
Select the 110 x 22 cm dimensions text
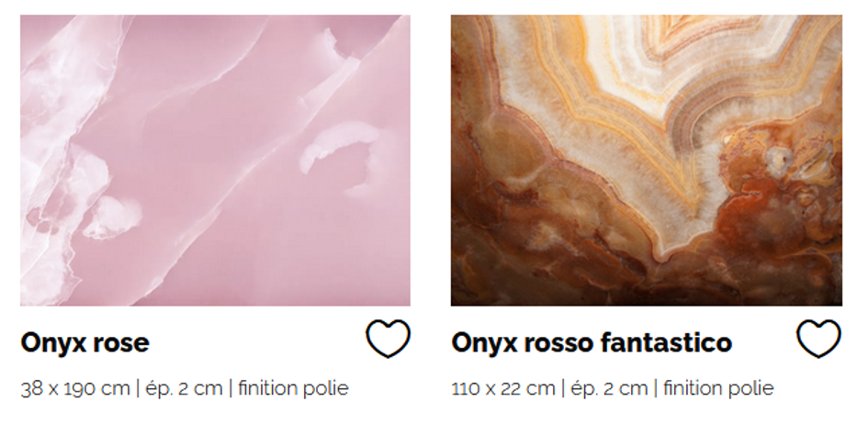503,388
